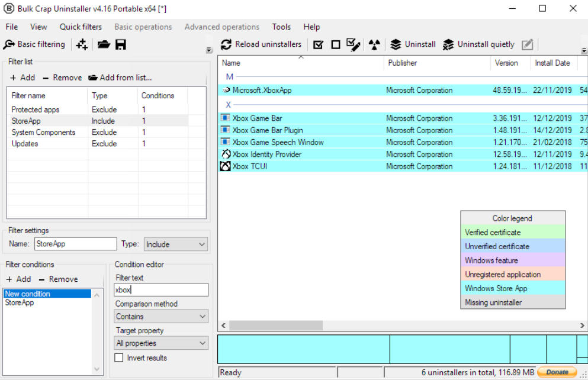This screenshot has height=380, width=588.
Task: Click the radiation hazard toolbar icon
Action: tap(374, 44)
